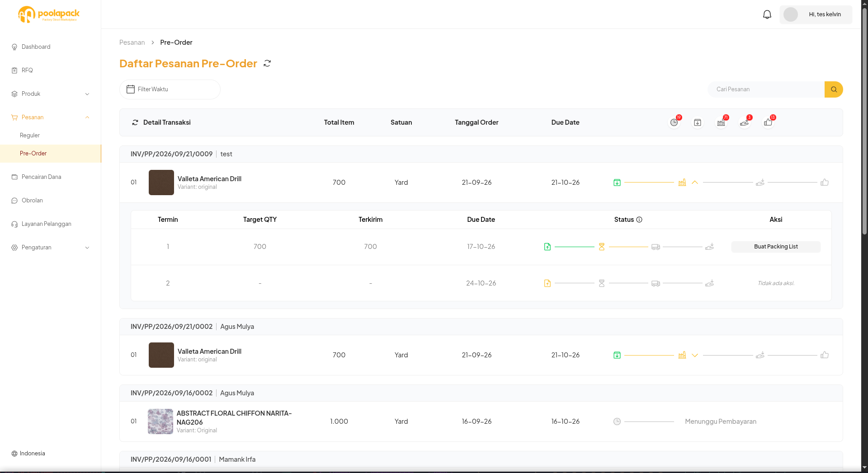The image size is (868, 473).
Task: Filter by thumbs-up completed icon with badge 13
Action: coord(768,122)
